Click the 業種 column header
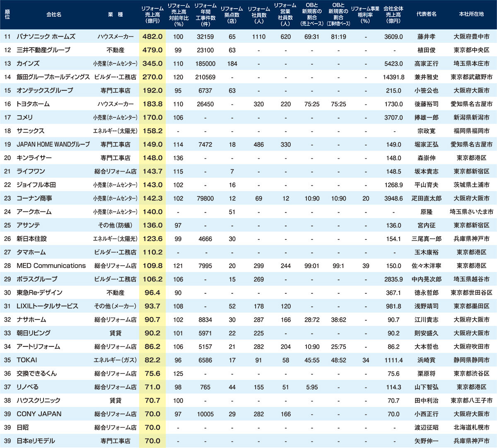 (116, 15)
